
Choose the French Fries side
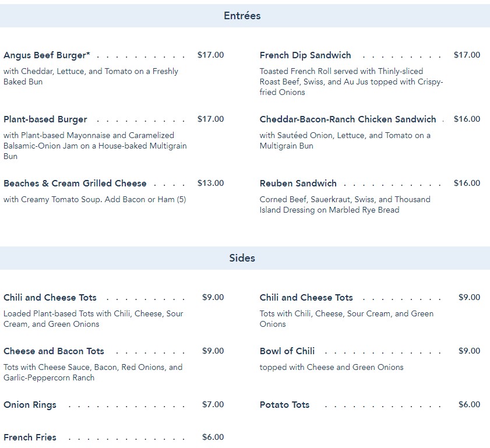(30, 438)
